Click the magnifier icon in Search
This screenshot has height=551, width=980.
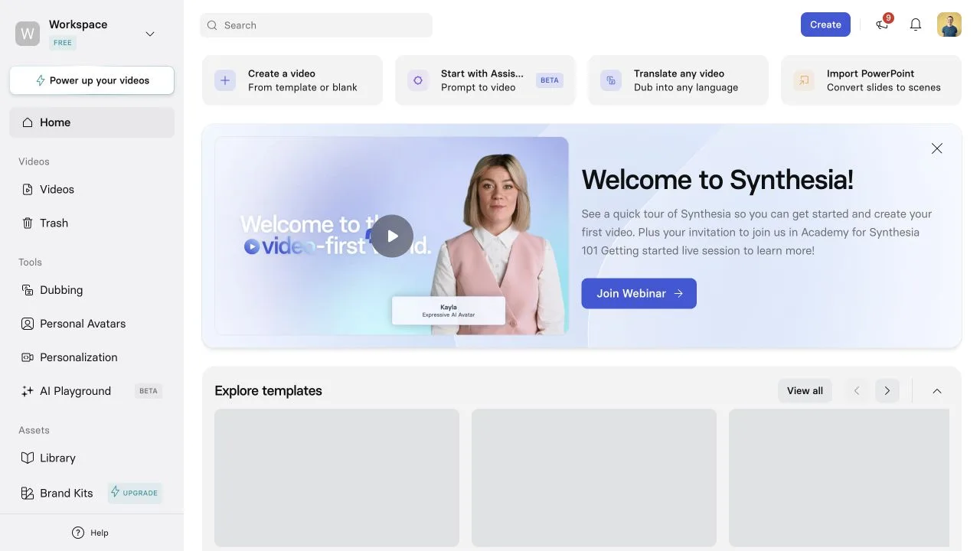pos(213,25)
